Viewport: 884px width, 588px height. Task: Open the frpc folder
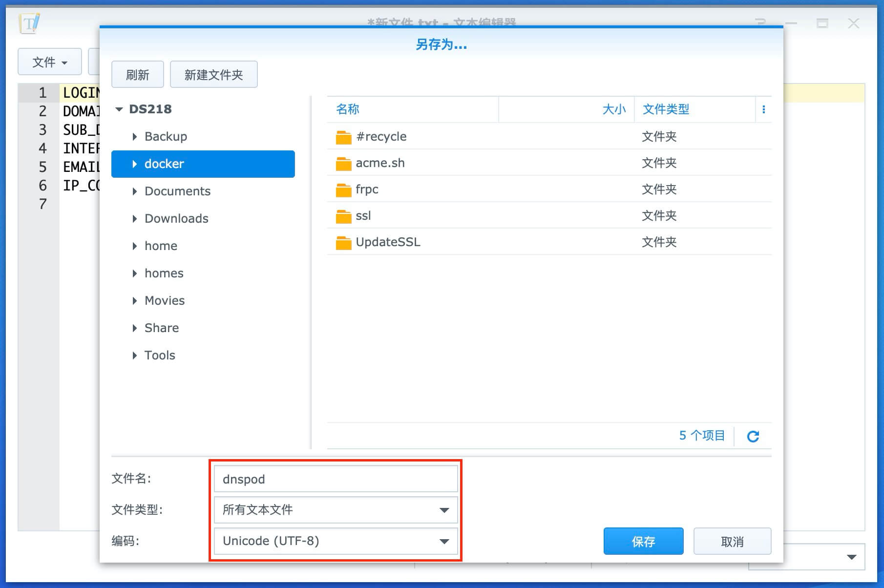(367, 189)
